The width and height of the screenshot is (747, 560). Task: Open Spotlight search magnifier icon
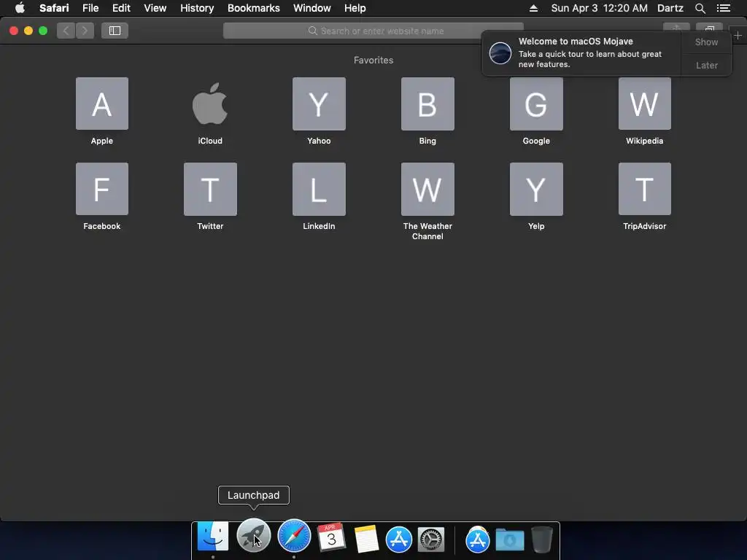click(x=700, y=8)
